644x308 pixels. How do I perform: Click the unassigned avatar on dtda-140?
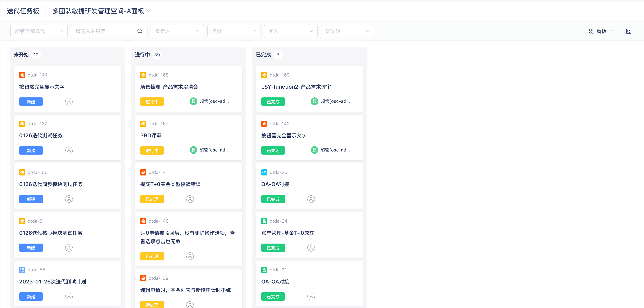pos(190,256)
